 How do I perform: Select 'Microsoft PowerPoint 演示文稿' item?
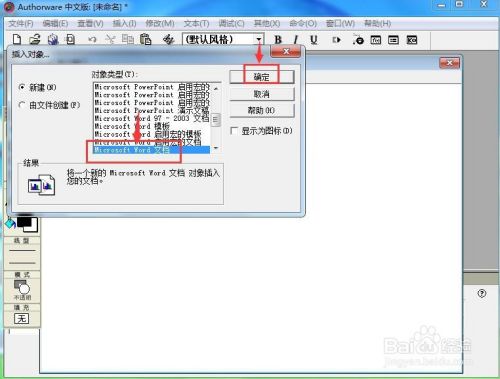click(x=152, y=110)
